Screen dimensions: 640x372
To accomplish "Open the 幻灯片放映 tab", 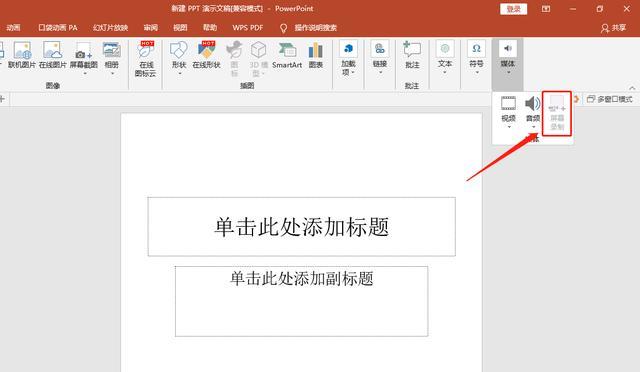I will (110, 28).
